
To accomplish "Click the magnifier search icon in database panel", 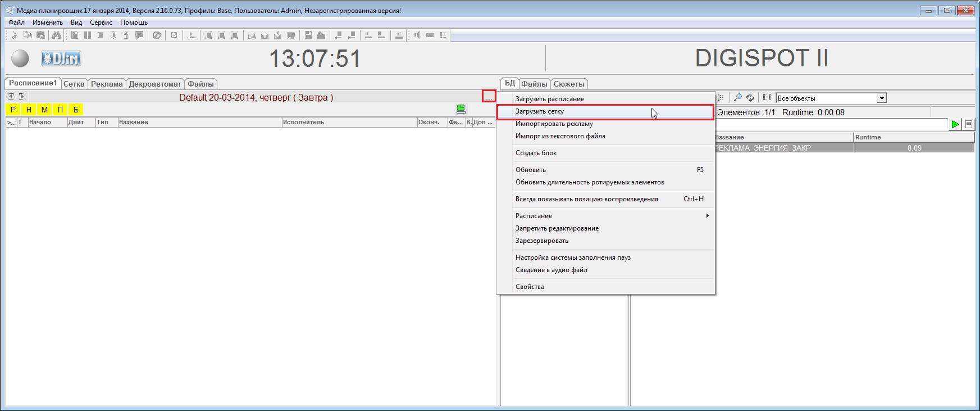I will click(x=738, y=98).
